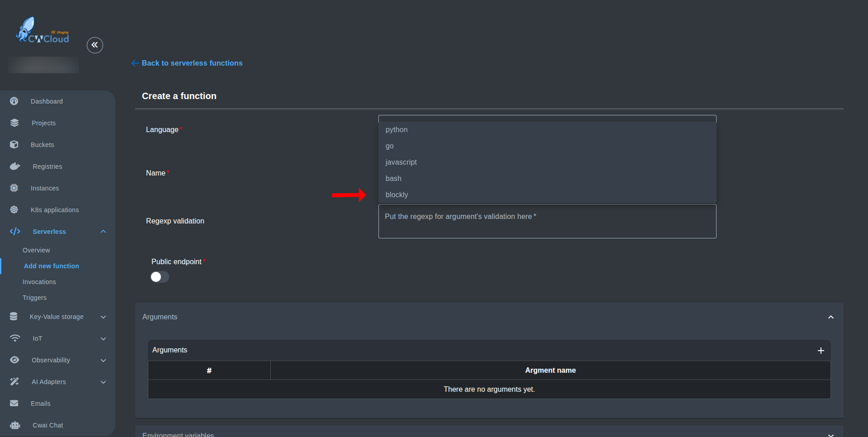
Task: Open Buckets via its cube icon
Action: click(14, 145)
